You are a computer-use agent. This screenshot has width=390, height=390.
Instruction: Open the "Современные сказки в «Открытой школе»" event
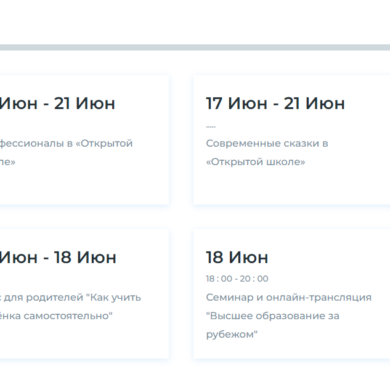pyautogui.click(x=267, y=152)
